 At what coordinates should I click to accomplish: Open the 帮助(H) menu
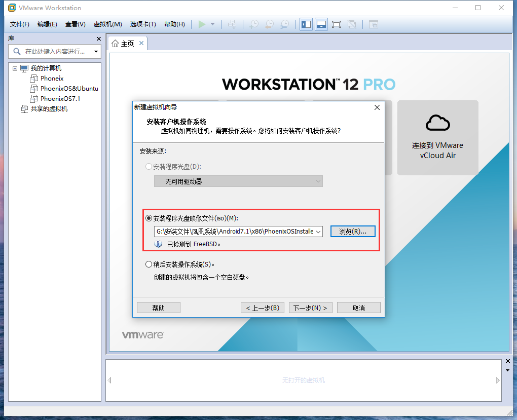[174, 24]
